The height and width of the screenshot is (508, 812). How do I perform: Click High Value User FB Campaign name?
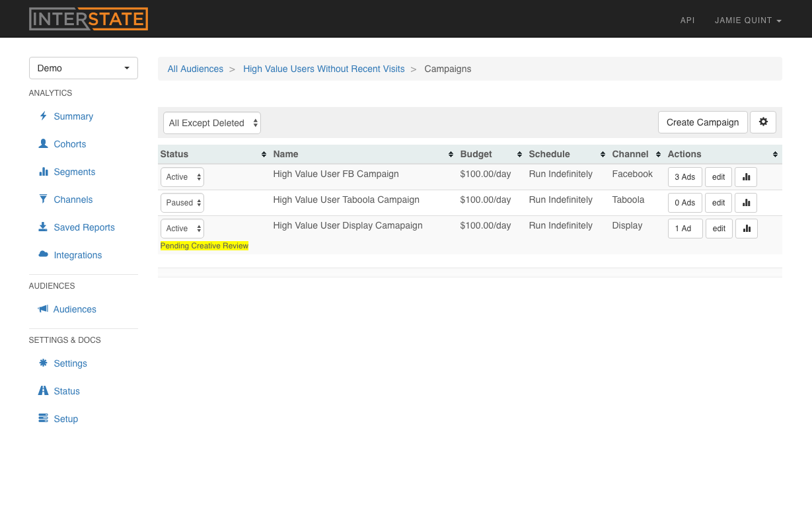pos(336,174)
